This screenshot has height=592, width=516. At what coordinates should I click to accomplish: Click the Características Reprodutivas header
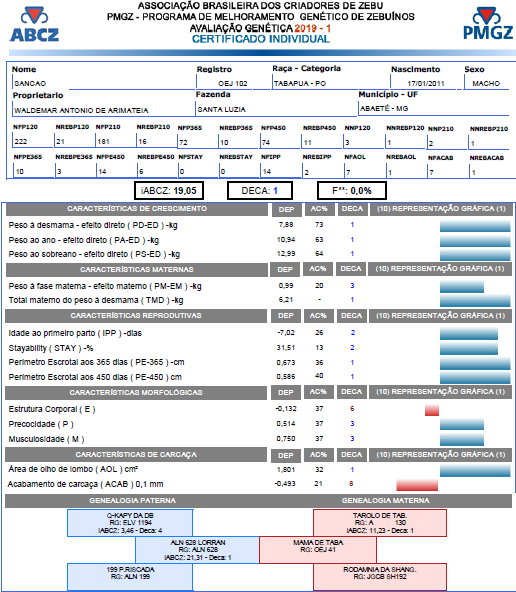tap(136, 316)
